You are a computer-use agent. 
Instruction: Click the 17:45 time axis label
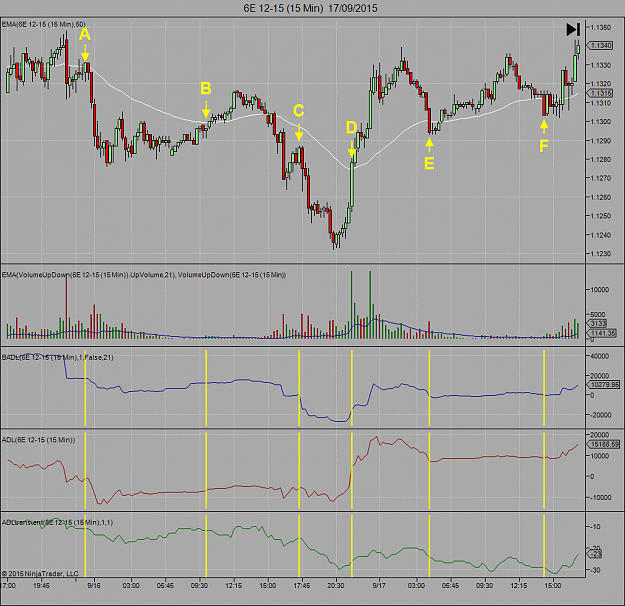pyautogui.click(x=302, y=586)
